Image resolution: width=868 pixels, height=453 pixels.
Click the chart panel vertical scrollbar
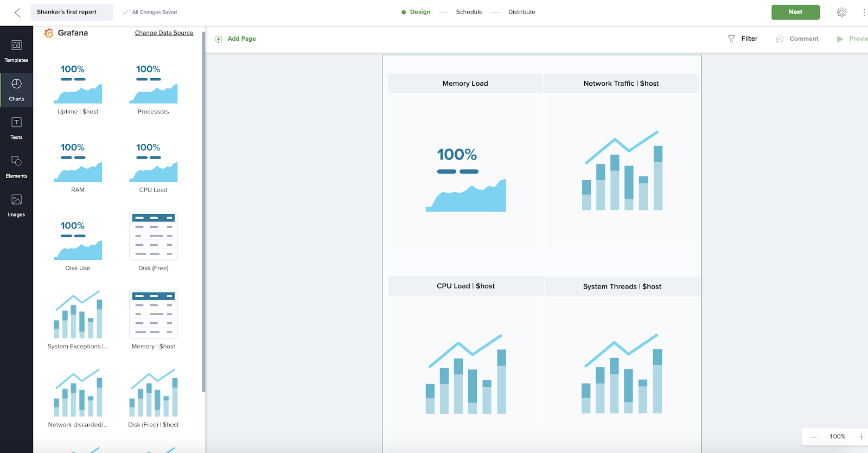pyautogui.click(x=203, y=212)
